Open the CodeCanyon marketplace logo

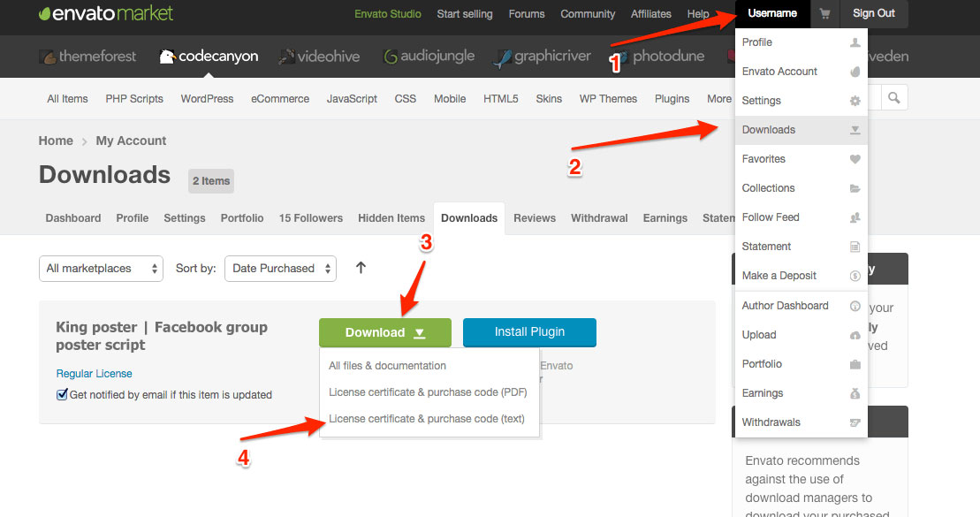209,57
